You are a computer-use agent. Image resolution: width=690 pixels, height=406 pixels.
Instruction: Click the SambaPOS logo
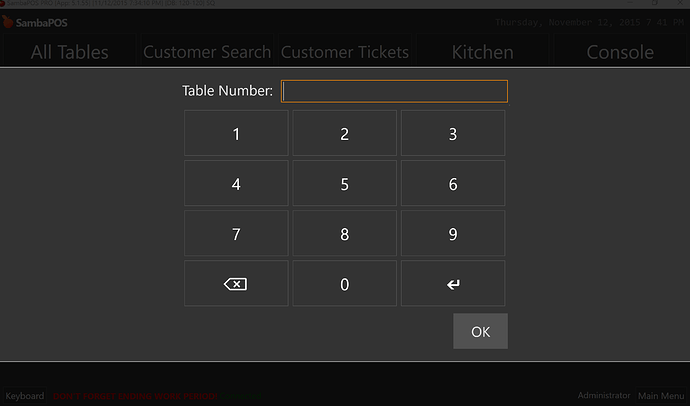tap(36, 22)
